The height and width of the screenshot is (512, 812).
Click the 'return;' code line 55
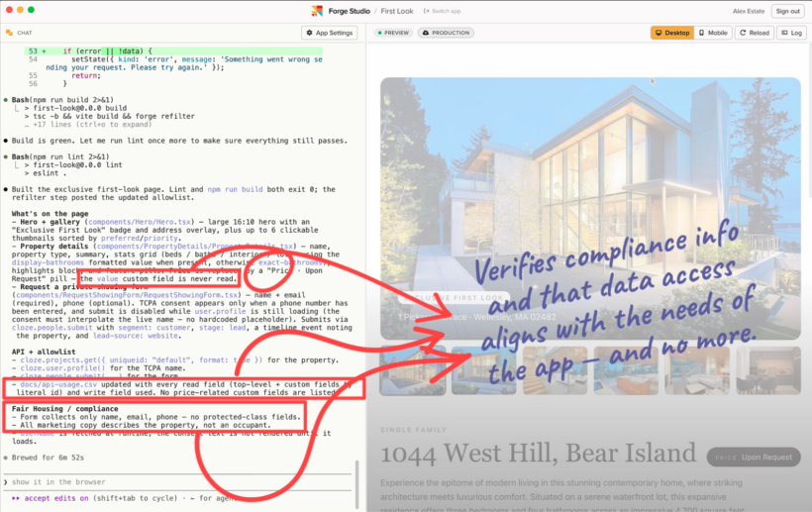pyautogui.click(x=84, y=75)
